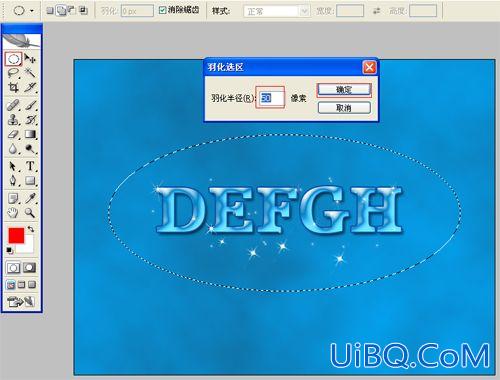Choose Full Screen with menu bar mode

click(21, 285)
